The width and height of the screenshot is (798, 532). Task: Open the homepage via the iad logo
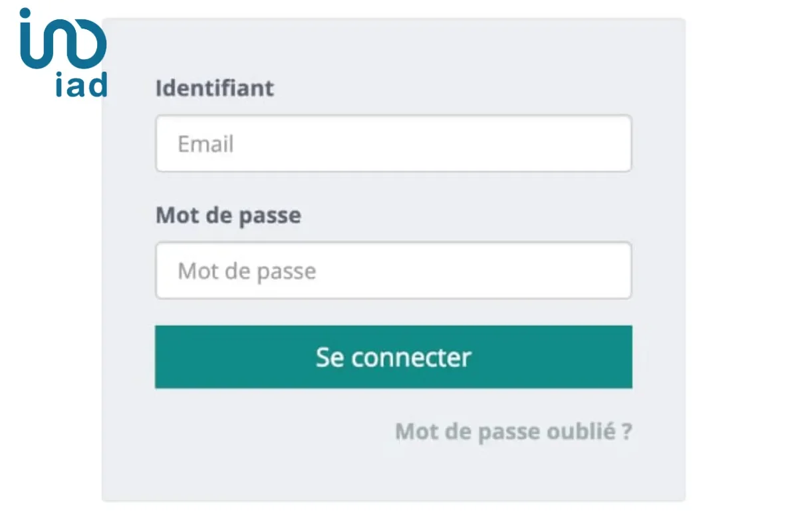[x=63, y=53]
